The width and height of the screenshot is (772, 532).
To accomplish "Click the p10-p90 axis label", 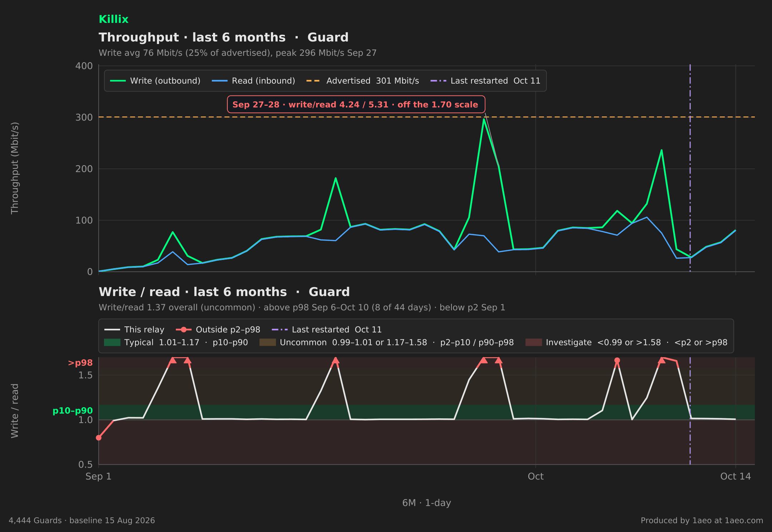I will coord(73,411).
